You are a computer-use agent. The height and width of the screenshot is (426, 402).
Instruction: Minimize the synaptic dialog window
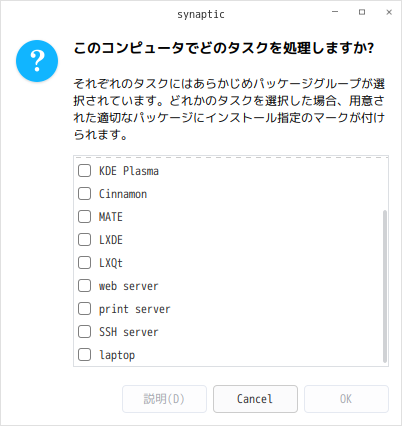[335, 12]
